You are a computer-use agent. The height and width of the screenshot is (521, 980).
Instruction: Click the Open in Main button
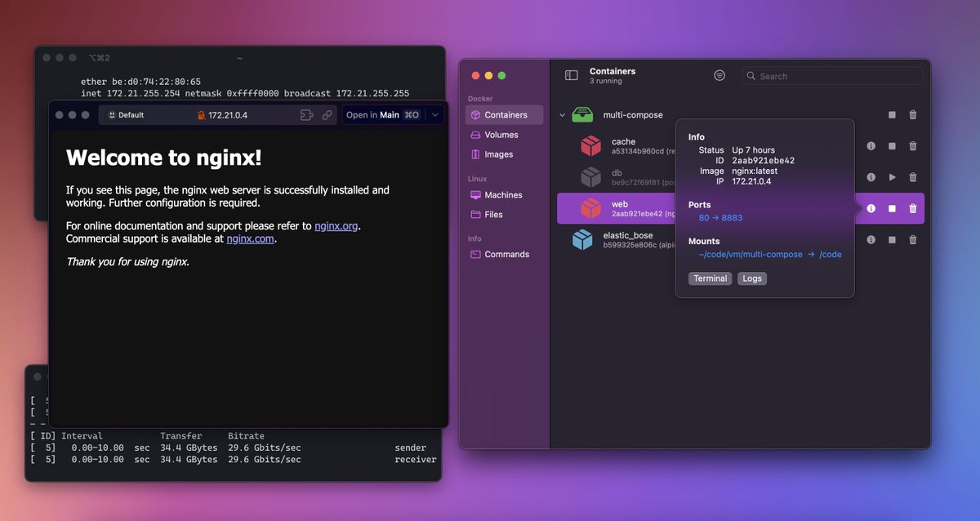pyautogui.click(x=383, y=115)
